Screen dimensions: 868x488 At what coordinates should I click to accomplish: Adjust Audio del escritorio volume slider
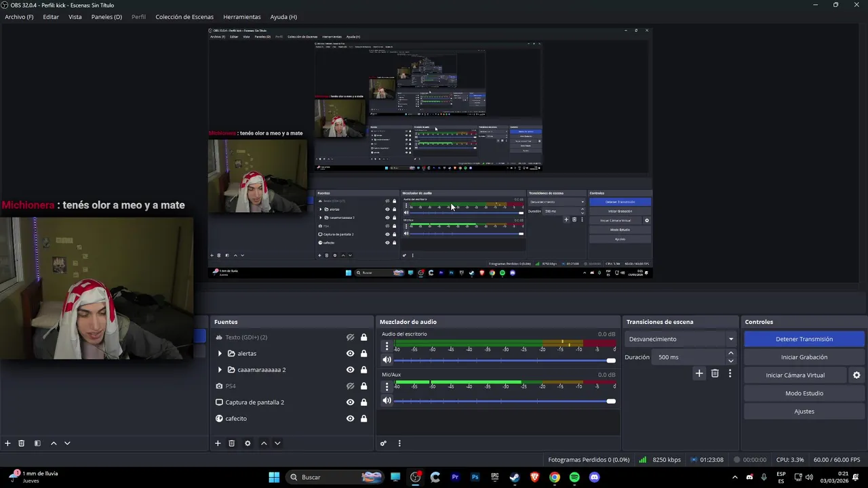505,361
